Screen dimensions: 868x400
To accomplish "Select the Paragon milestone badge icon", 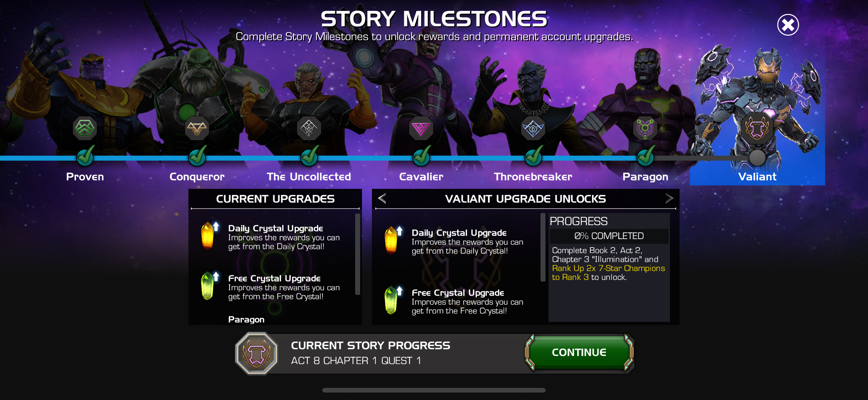I will (645, 128).
